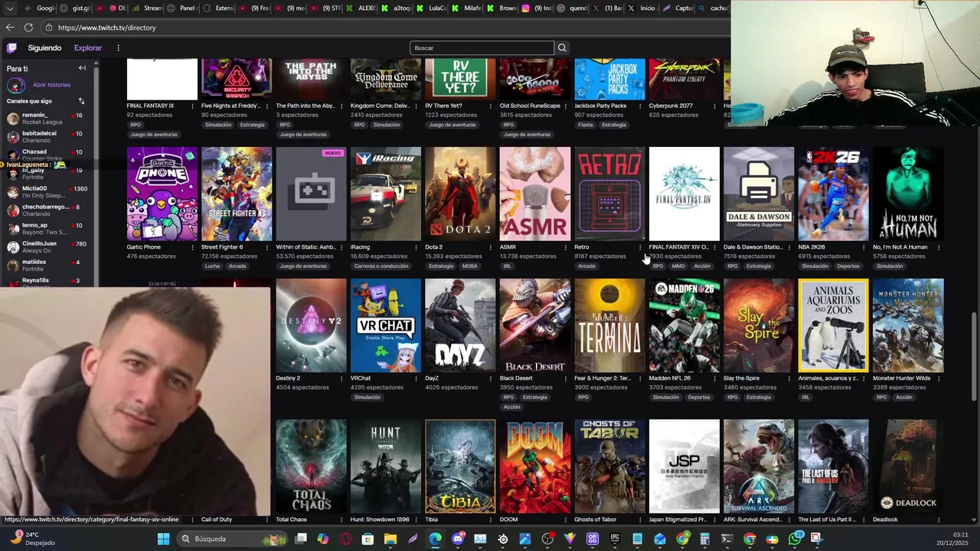Open Dota 2 category title link
This screenshot has height=551, width=980.
[x=434, y=247]
